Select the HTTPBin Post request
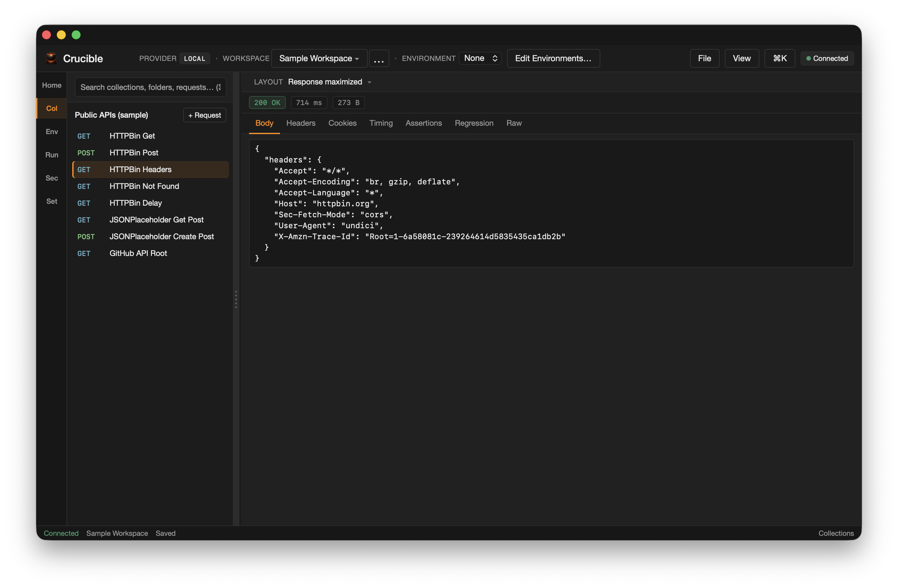The width and height of the screenshot is (898, 588). pos(151,153)
